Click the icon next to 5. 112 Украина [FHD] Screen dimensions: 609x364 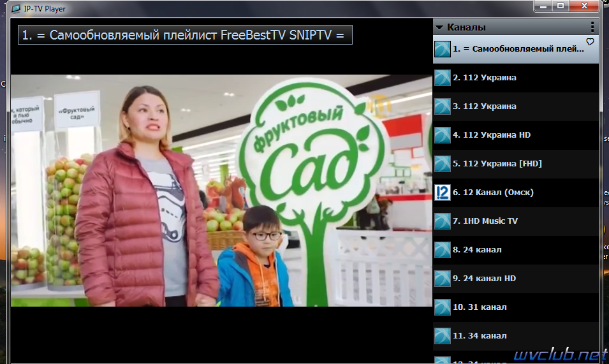point(443,164)
